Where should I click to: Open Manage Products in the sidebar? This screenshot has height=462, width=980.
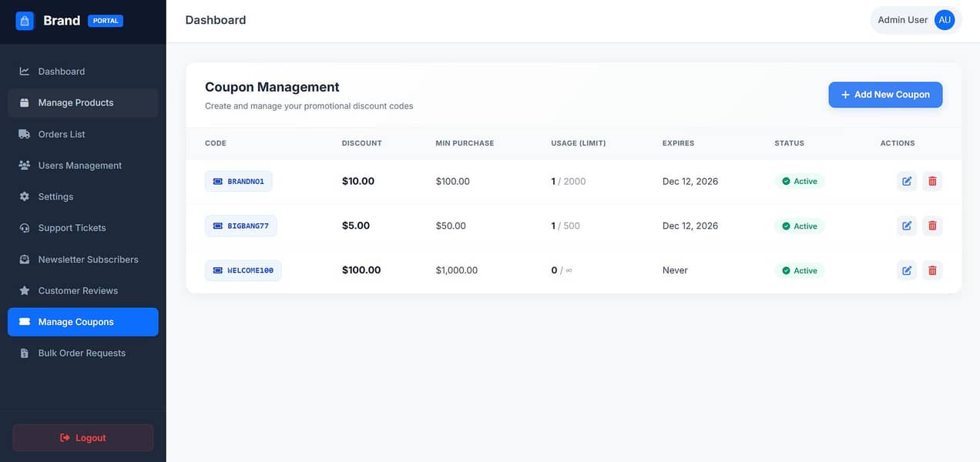[x=83, y=102]
